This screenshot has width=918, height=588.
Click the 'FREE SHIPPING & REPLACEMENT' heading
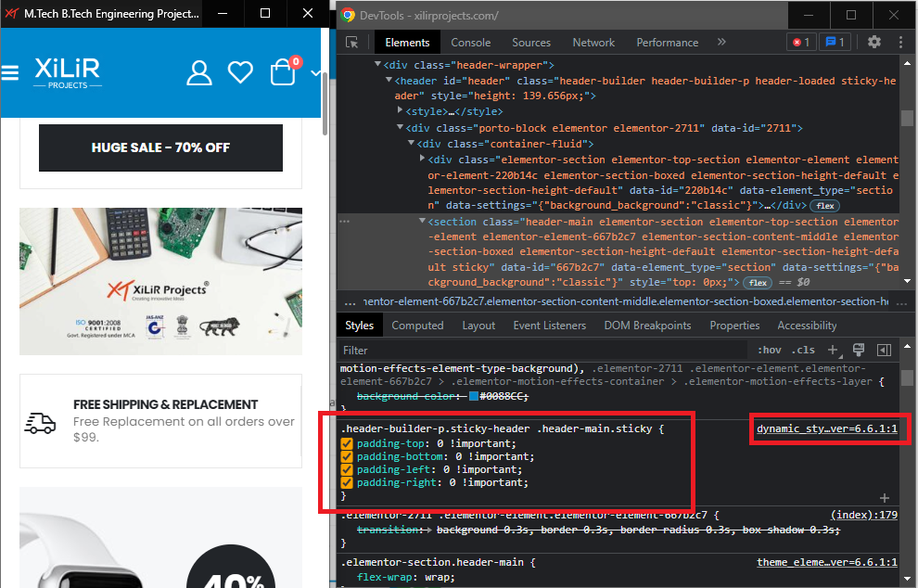(166, 404)
